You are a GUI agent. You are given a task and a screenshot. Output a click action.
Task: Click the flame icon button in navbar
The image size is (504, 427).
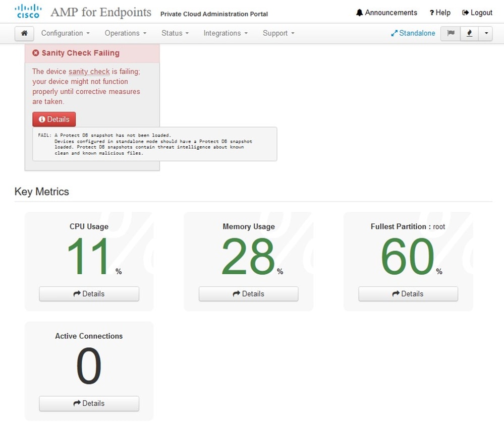tap(470, 33)
